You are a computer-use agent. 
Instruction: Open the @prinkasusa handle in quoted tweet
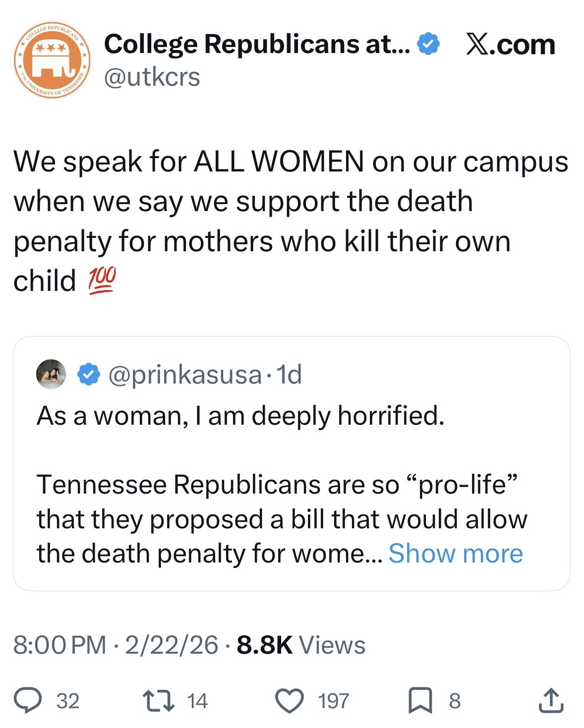click(x=184, y=375)
